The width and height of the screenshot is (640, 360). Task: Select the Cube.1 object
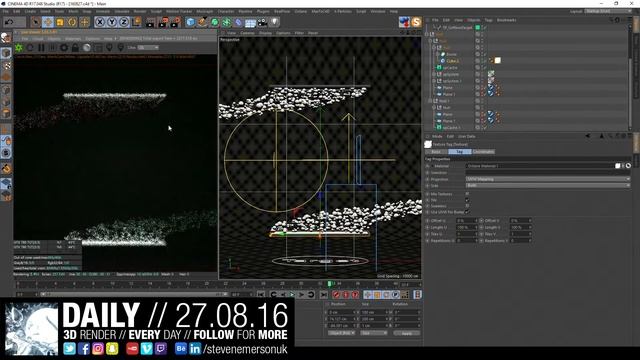[453, 60]
